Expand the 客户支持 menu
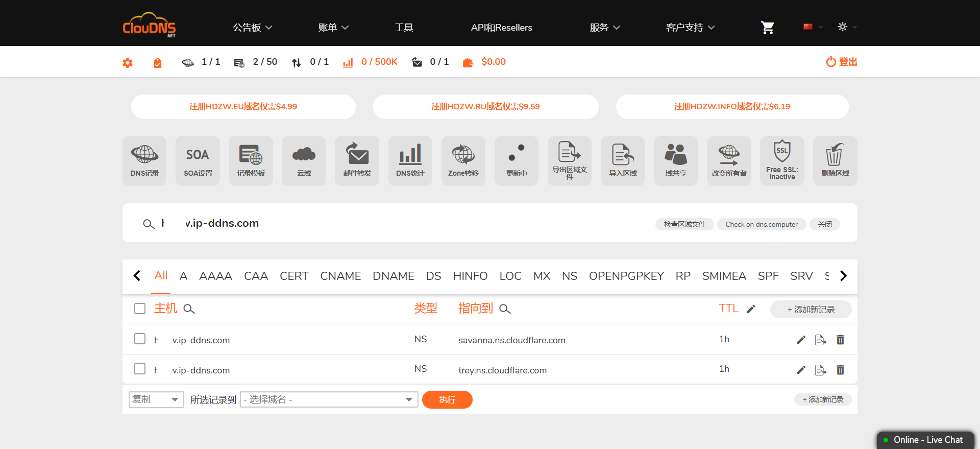 690,28
